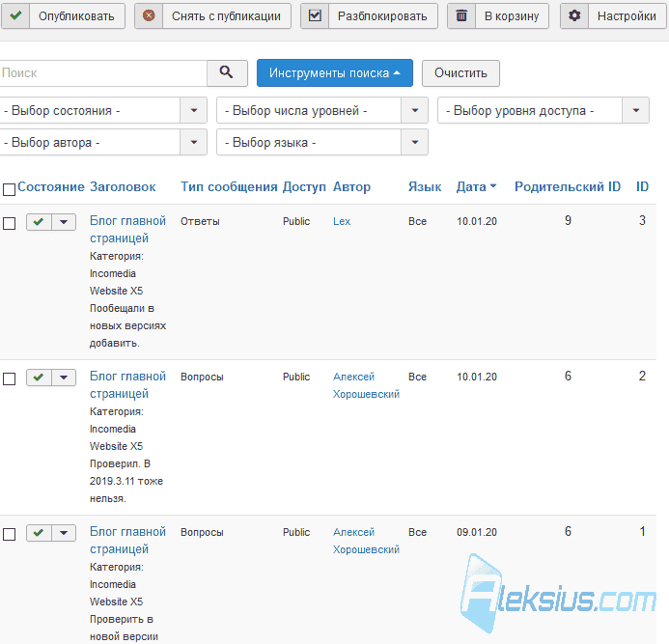Click Алексей Хорошевский in row ID 2
Viewport: 669px width, 644px height.
[366, 385]
